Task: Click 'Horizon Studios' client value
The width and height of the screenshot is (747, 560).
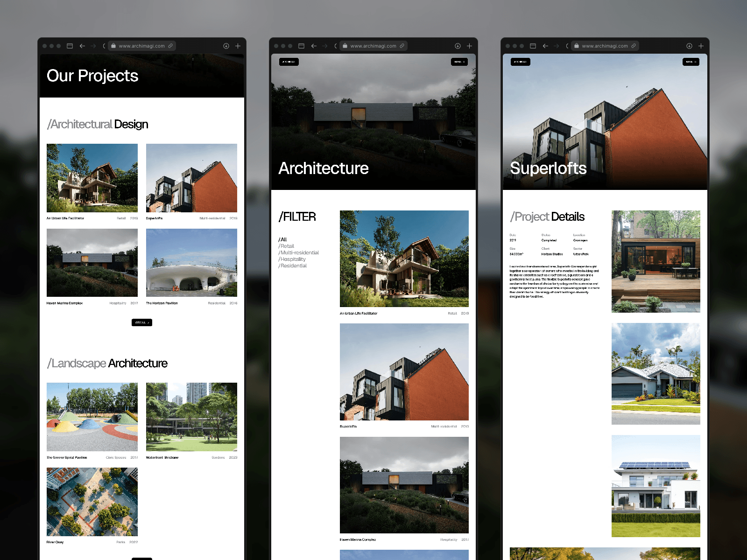Action: tap(552, 254)
